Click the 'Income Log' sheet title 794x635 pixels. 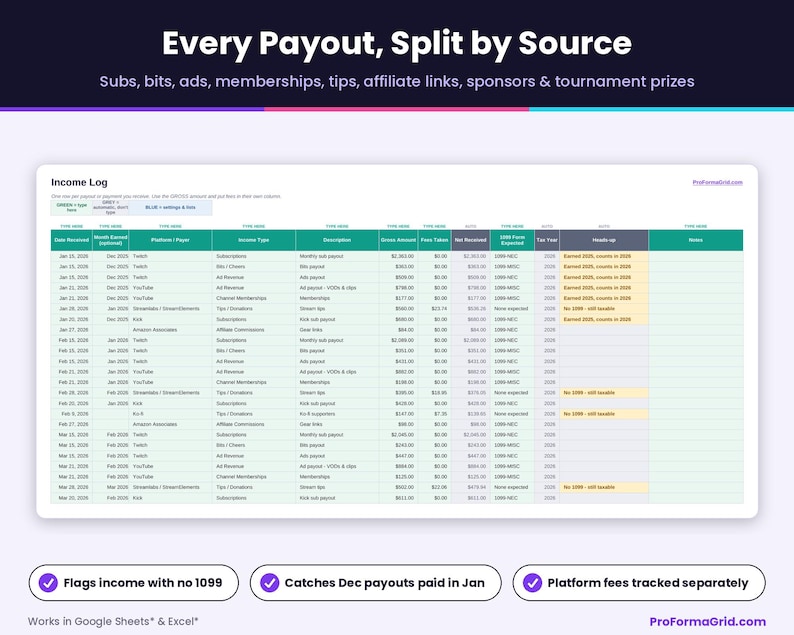[79, 182]
